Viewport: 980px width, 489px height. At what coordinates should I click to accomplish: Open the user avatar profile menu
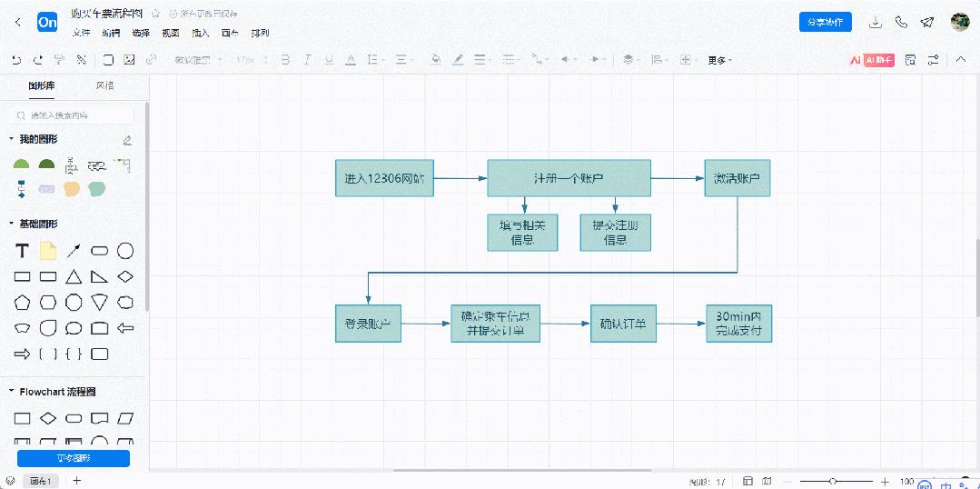(960, 22)
